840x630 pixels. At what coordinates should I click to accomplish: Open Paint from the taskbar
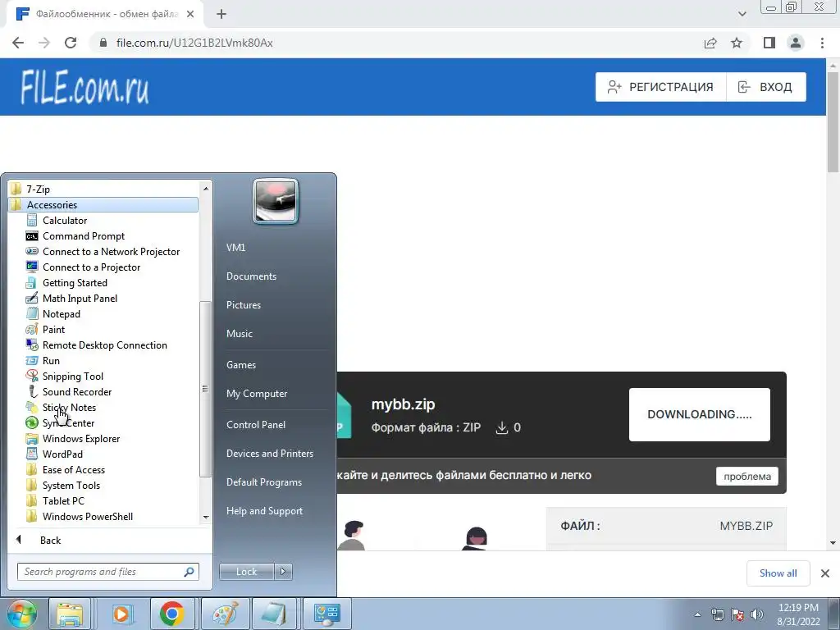(224, 614)
